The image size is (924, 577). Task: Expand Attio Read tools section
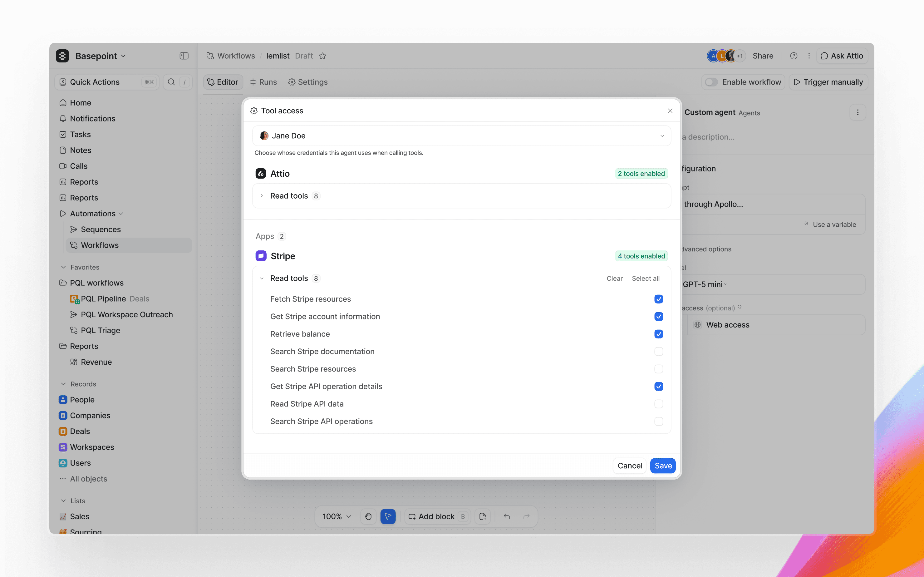tap(262, 196)
